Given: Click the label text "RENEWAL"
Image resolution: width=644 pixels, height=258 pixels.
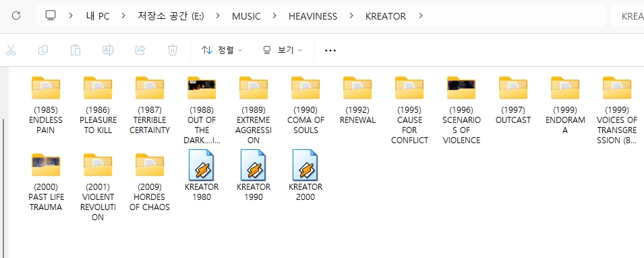Looking at the screenshot, I should click(x=357, y=120).
